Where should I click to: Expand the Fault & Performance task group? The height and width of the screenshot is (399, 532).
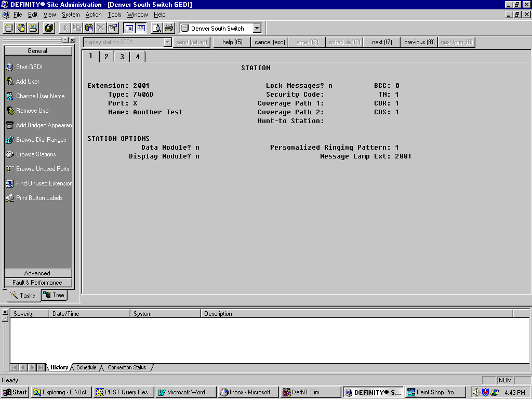[x=38, y=282]
